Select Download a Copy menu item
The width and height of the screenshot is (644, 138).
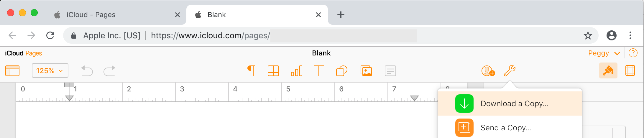tap(514, 103)
